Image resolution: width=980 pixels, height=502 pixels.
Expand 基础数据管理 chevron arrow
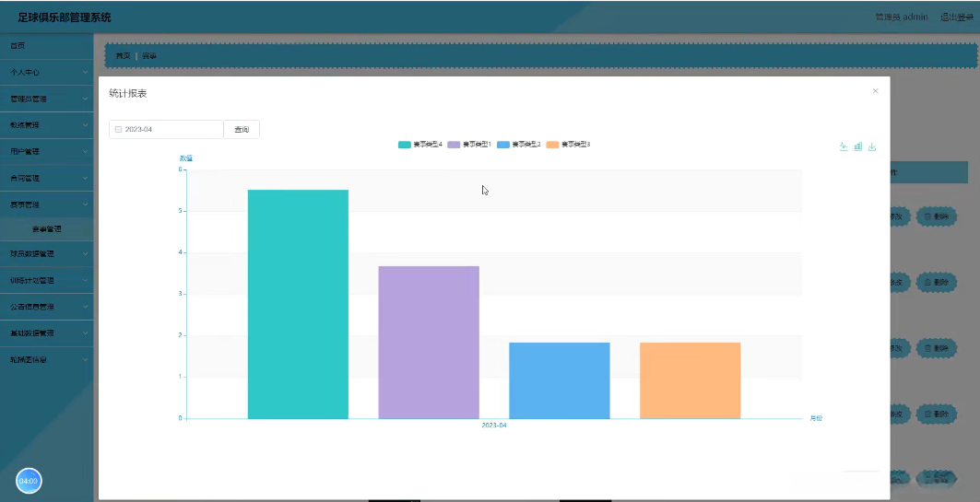(x=86, y=333)
